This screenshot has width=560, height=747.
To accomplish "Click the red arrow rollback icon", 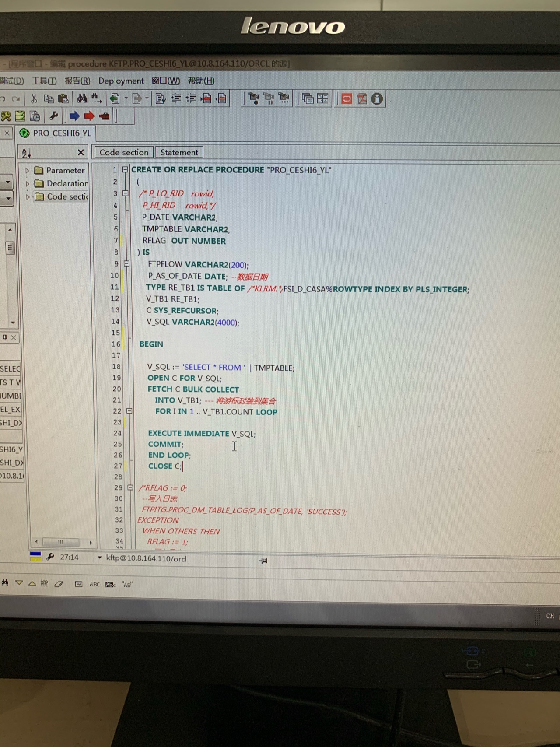I will click(89, 116).
